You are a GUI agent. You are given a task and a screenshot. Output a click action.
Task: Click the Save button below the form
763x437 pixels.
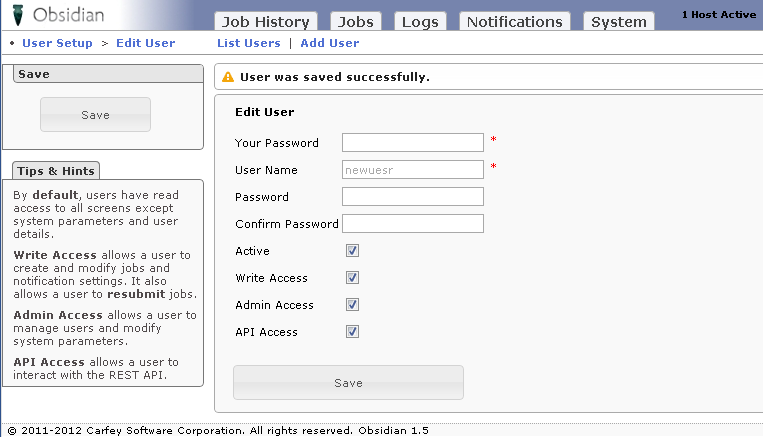pyautogui.click(x=348, y=383)
